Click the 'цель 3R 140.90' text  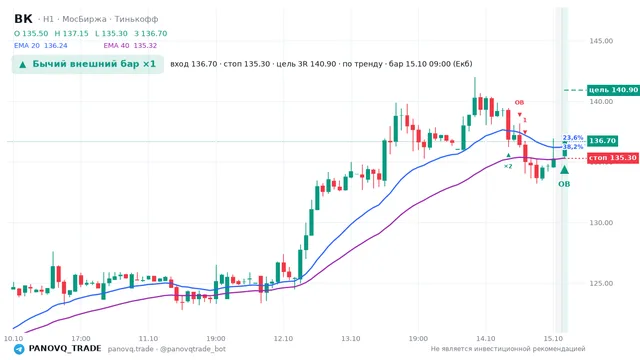(x=306, y=64)
